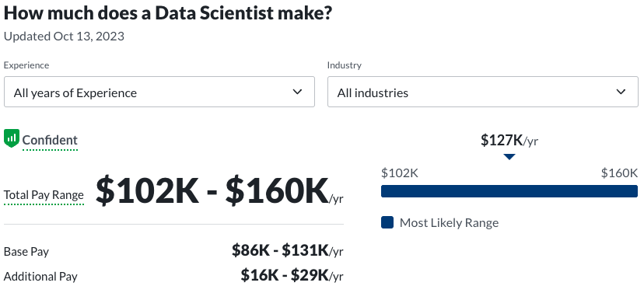The image size is (644, 300).
Task: Open the All industries dropdown
Action: [x=483, y=92]
